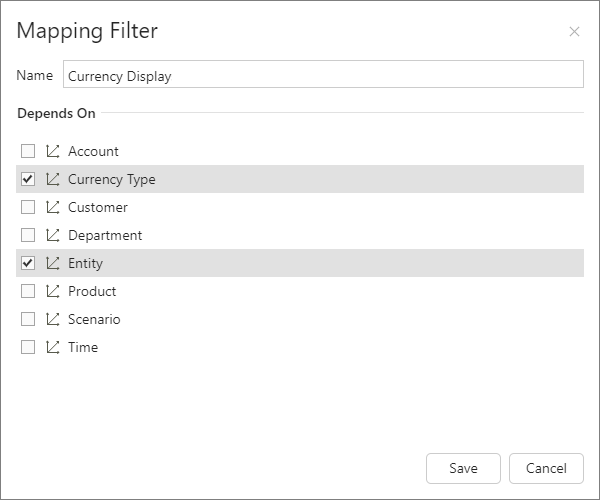Click the Name field containing Currency Display

pyautogui.click(x=322, y=75)
